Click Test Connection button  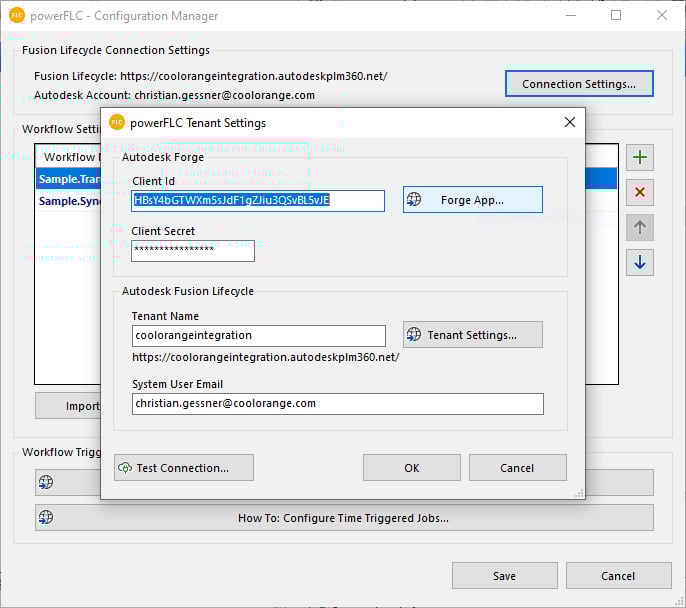184,467
